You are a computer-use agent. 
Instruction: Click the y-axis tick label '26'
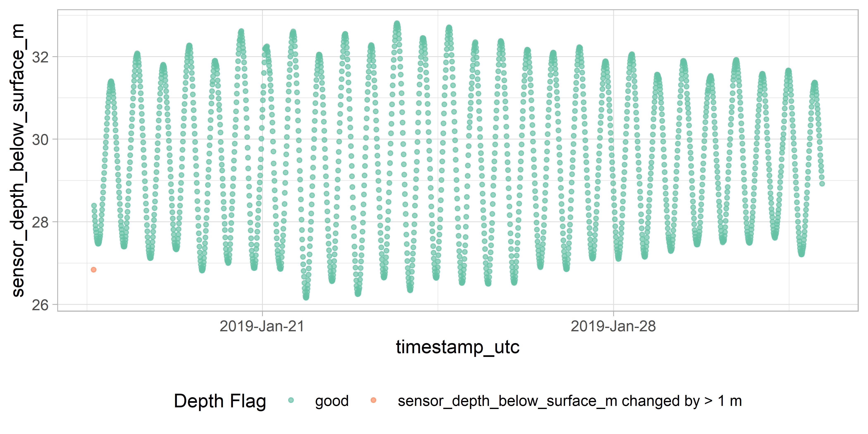(41, 305)
